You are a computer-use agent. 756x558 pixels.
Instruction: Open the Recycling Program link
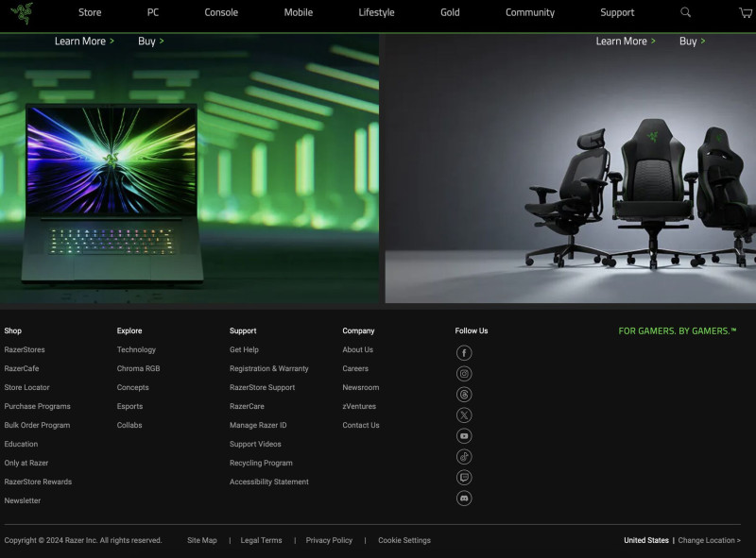pyautogui.click(x=261, y=463)
